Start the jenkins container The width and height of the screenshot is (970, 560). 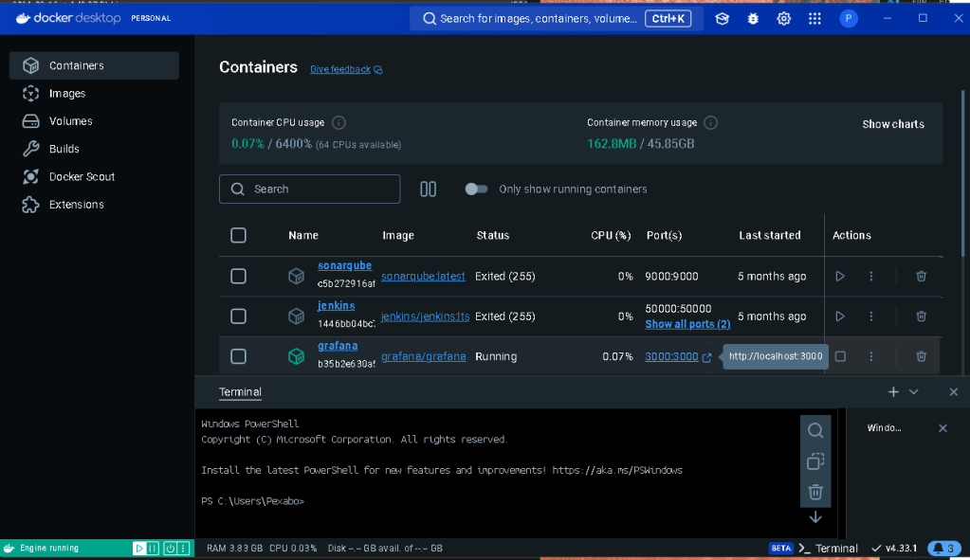tap(839, 316)
